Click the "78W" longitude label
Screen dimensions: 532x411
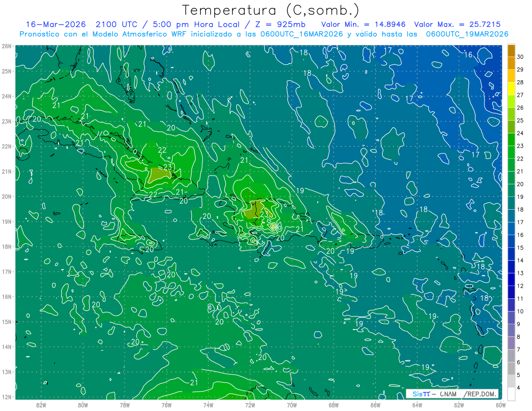[125, 405]
